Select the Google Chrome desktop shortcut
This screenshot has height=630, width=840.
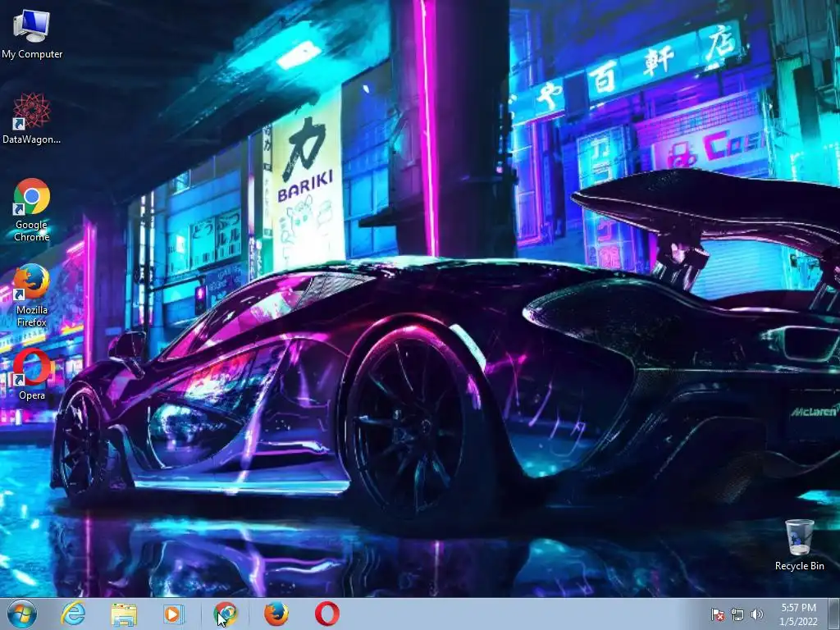click(32, 209)
